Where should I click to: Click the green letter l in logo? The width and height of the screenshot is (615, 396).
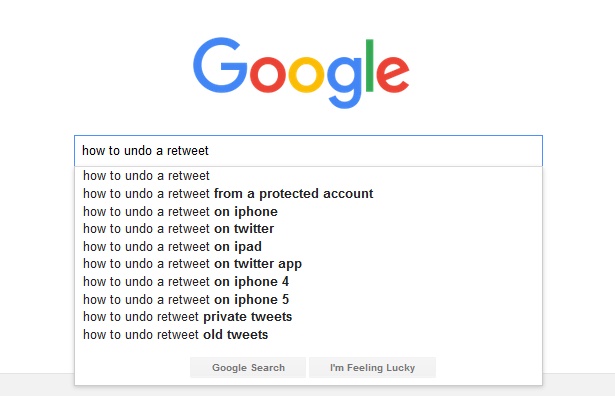(369, 65)
